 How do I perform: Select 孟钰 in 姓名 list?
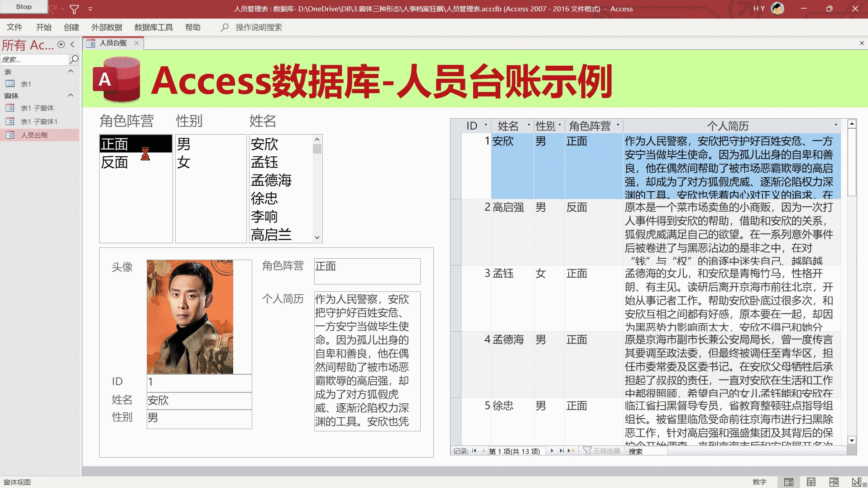pyautogui.click(x=281, y=162)
